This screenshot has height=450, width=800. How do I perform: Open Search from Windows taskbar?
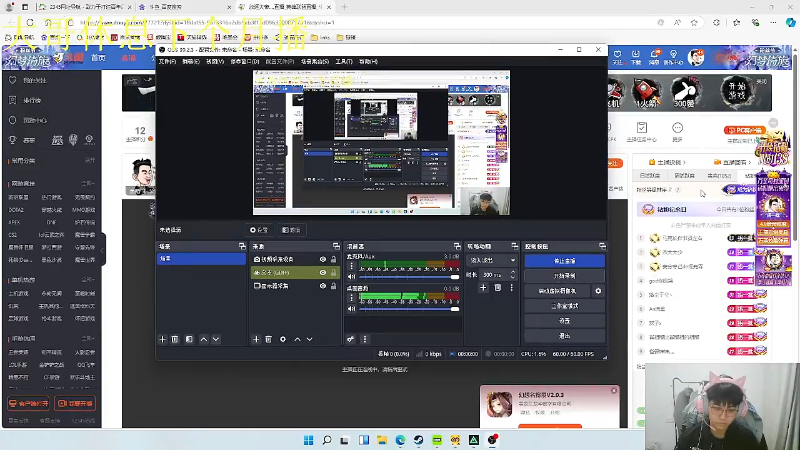327,440
